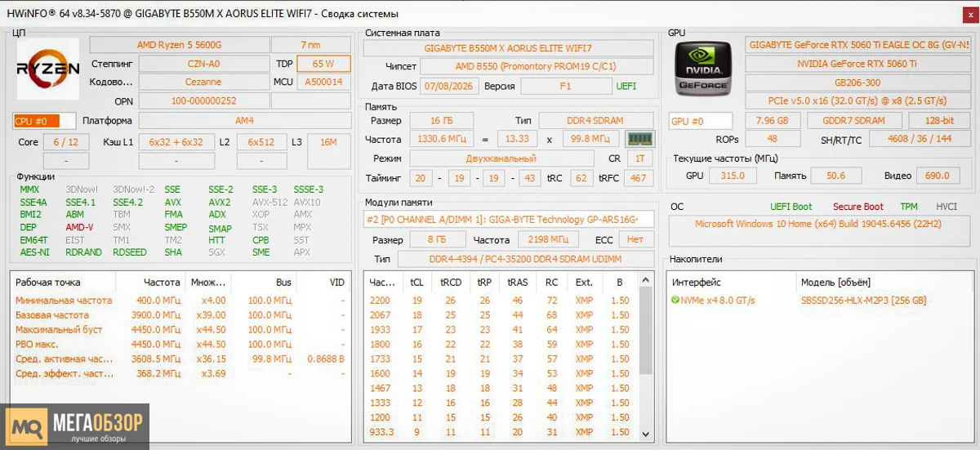Click the green RAM module icon

[639, 140]
